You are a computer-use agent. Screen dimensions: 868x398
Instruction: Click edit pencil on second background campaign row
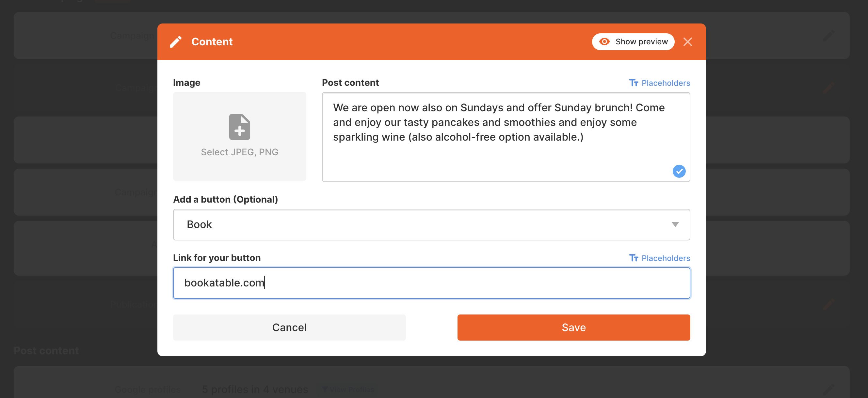(x=828, y=88)
